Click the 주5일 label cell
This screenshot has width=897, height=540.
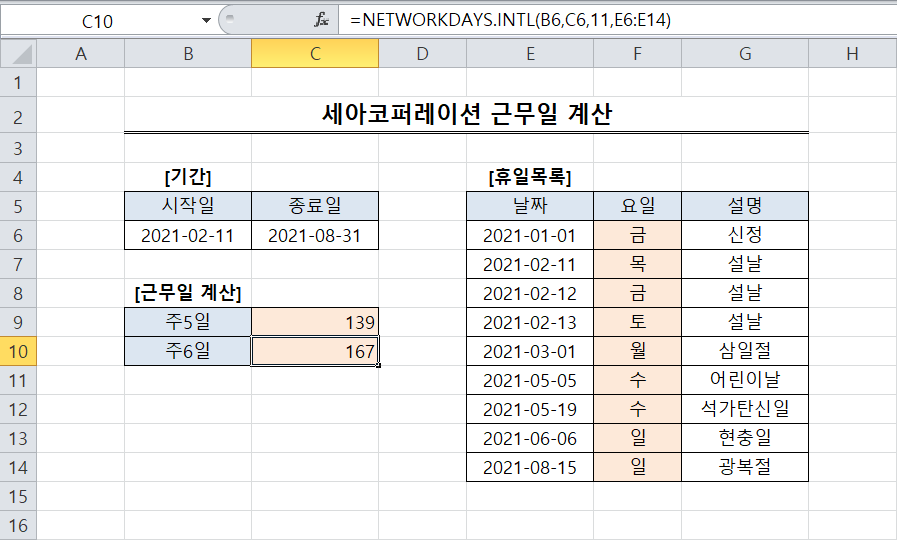click(x=188, y=322)
